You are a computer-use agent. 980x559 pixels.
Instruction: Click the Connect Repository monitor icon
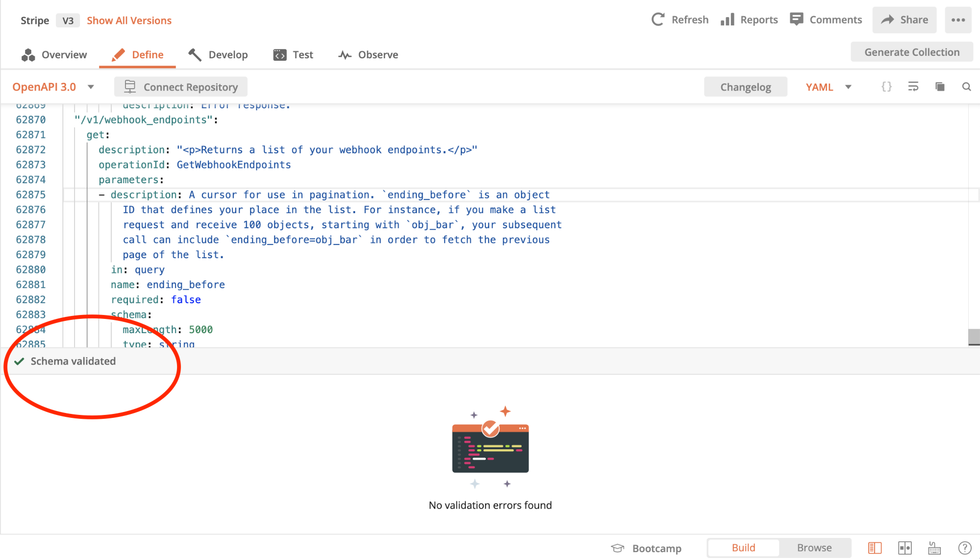coord(129,86)
